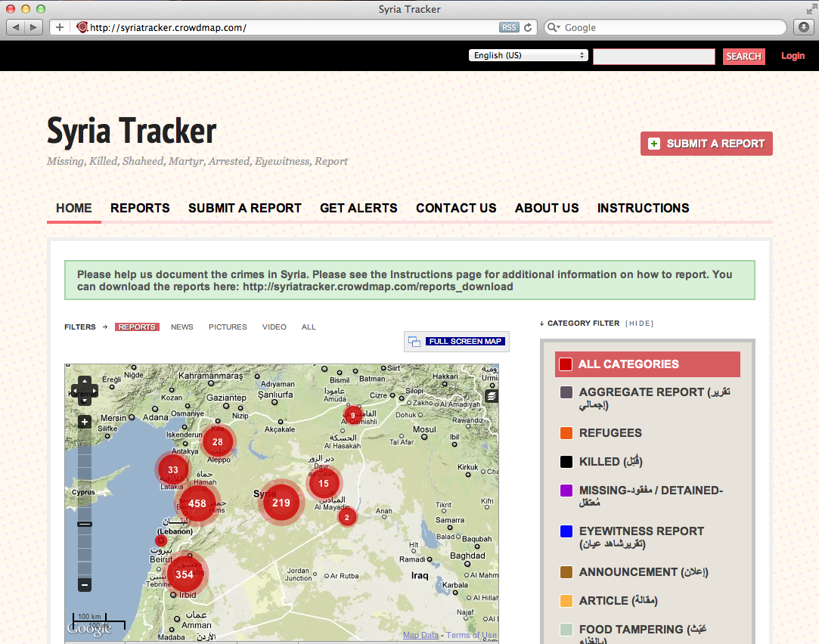Switch to the Pictures filter
The image size is (819, 644).
(228, 327)
